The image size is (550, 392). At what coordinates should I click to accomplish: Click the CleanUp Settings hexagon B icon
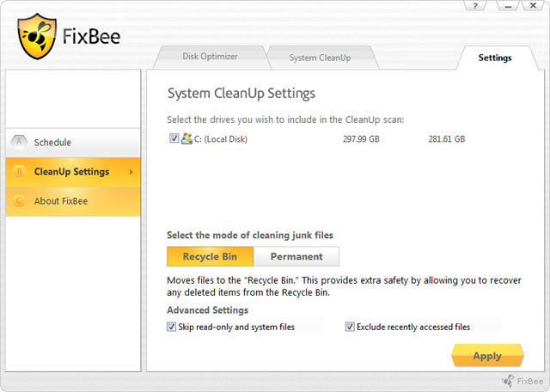click(18, 172)
